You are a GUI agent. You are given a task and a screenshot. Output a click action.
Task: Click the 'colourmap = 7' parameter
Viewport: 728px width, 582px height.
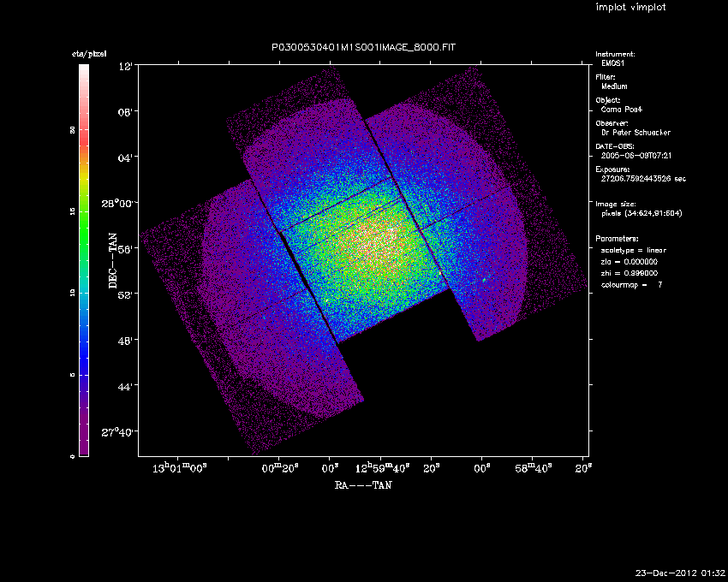click(x=632, y=283)
